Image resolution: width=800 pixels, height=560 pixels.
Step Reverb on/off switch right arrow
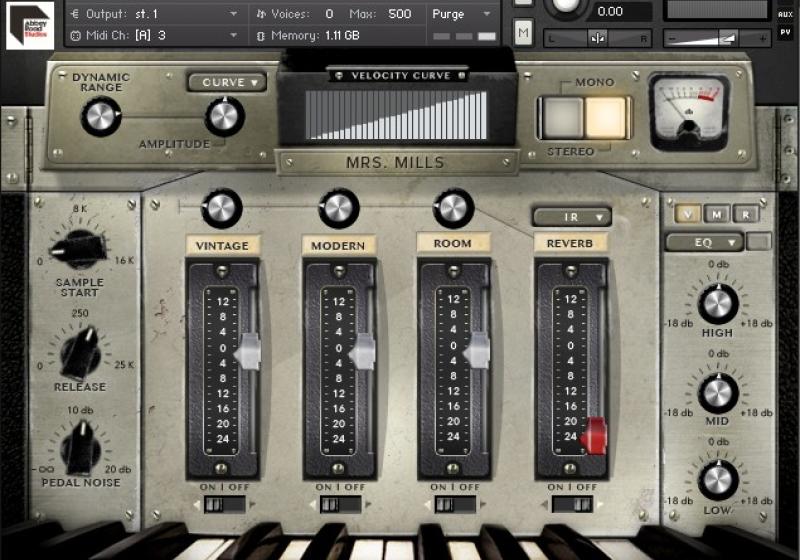tap(599, 505)
